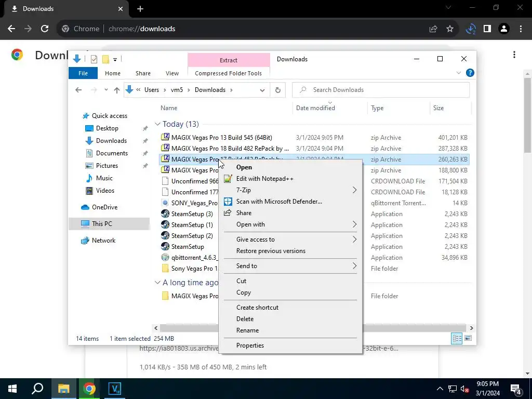Open recent locations dropdown arrow
The height and width of the screenshot is (399, 532).
(x=106, y=90)
